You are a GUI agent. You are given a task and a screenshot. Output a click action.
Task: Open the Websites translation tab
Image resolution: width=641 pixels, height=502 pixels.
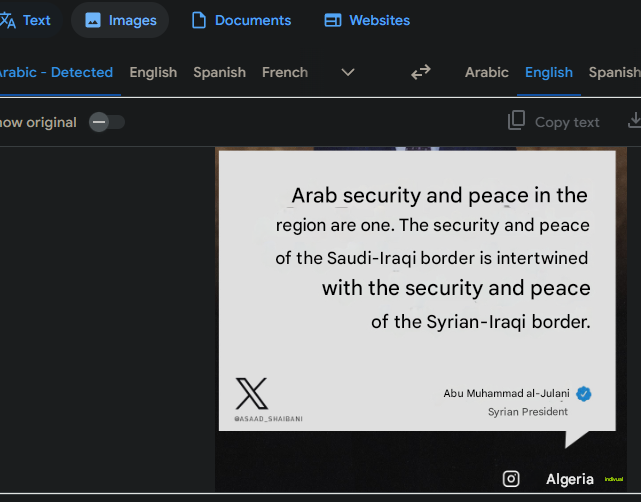coord(367,20)
